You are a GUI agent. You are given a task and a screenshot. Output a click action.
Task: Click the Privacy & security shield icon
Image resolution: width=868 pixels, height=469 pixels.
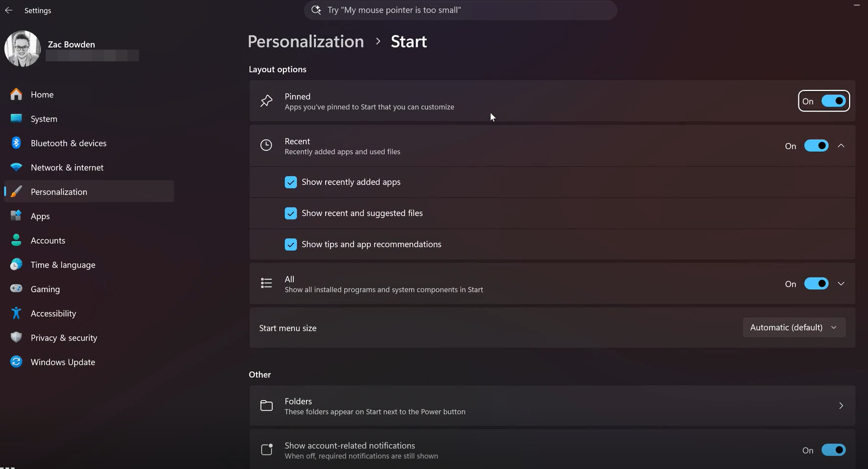click(16, 337)
